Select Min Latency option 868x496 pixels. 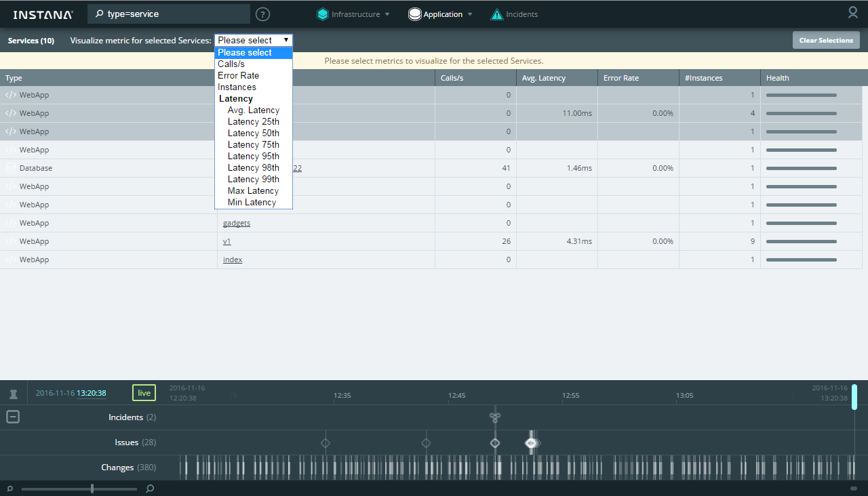(x=254, y=203)
